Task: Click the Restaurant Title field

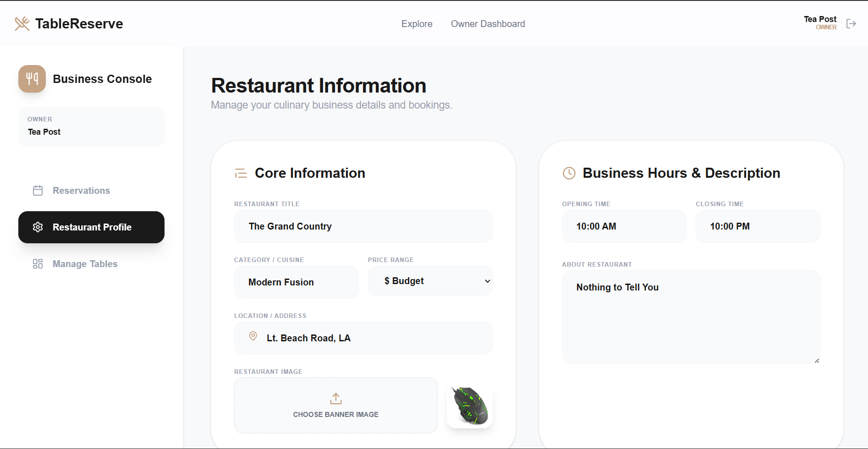Action: point(363,226)
